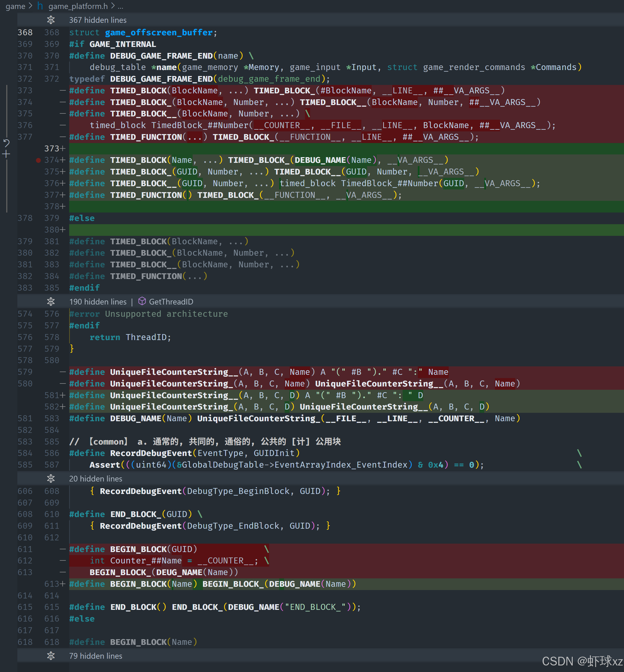Click the GetThreadID symbol cube icon

[142, 301]
